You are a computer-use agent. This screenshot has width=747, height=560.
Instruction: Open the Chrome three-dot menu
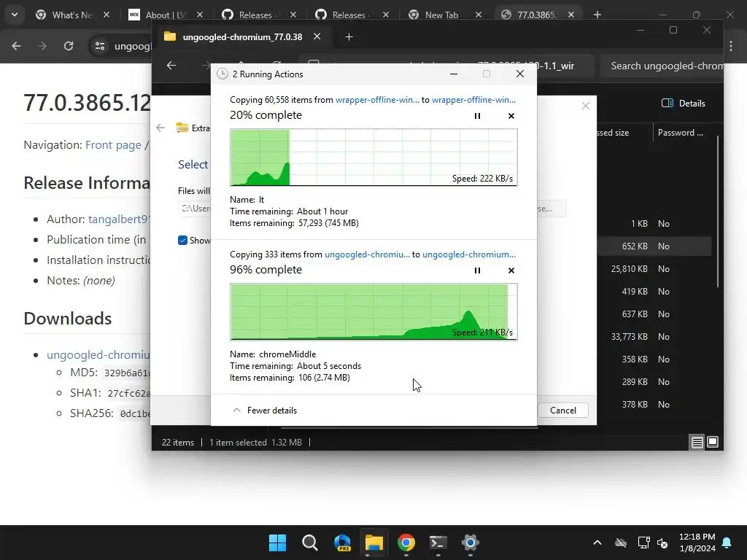[x=731, y=46]
